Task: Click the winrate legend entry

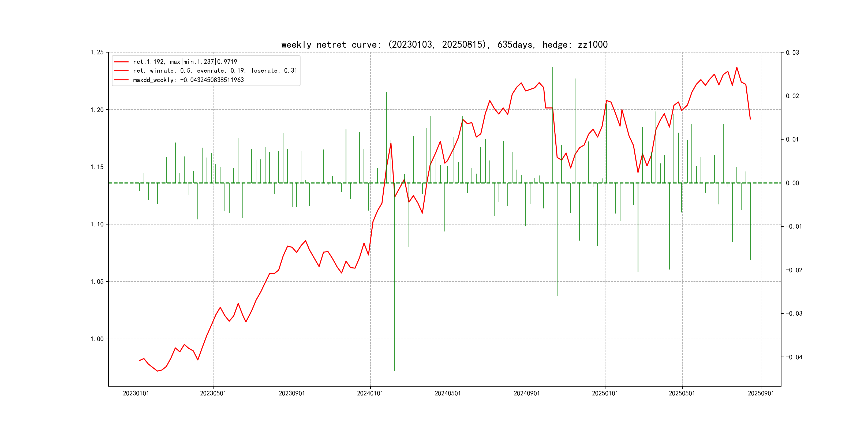Action: [x=215, y=71]
